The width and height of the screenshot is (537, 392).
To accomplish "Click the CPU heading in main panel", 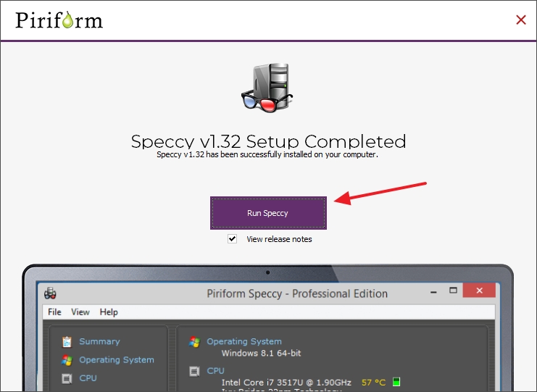I will coord(215,370).
